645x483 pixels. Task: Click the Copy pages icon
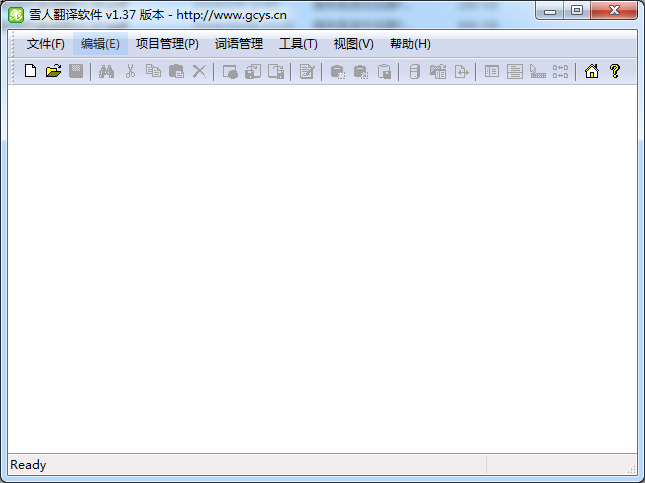pos(153,71)
